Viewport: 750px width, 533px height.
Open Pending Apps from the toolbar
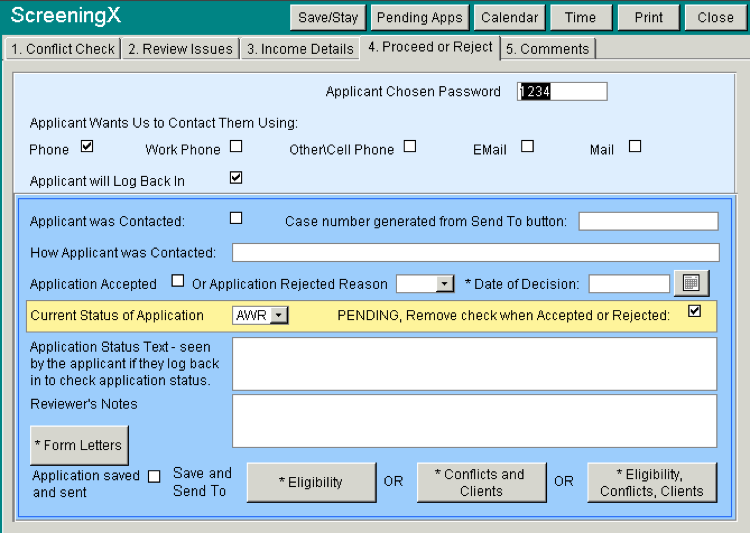419,17
